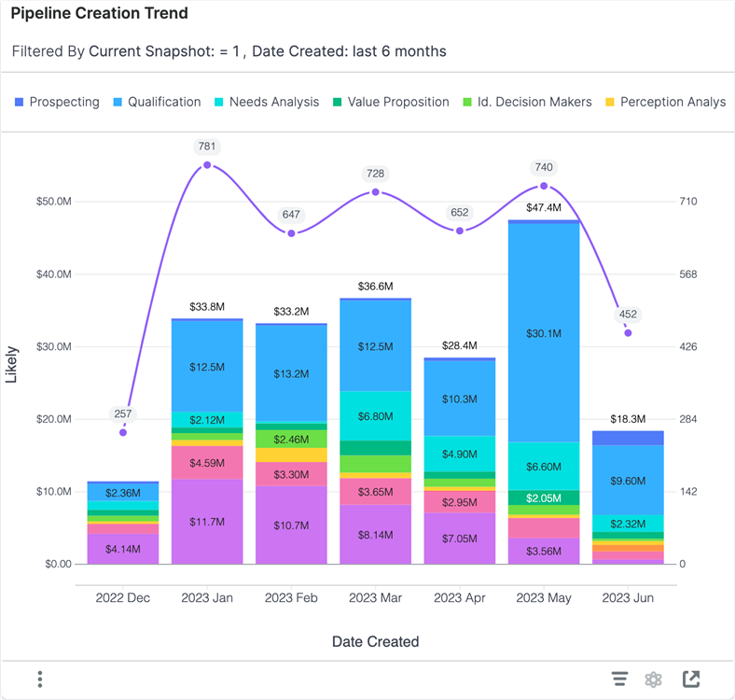Toggle Id. Decision Makers legend item
Screen dimensions: 735x700
[x=527, y=102]
